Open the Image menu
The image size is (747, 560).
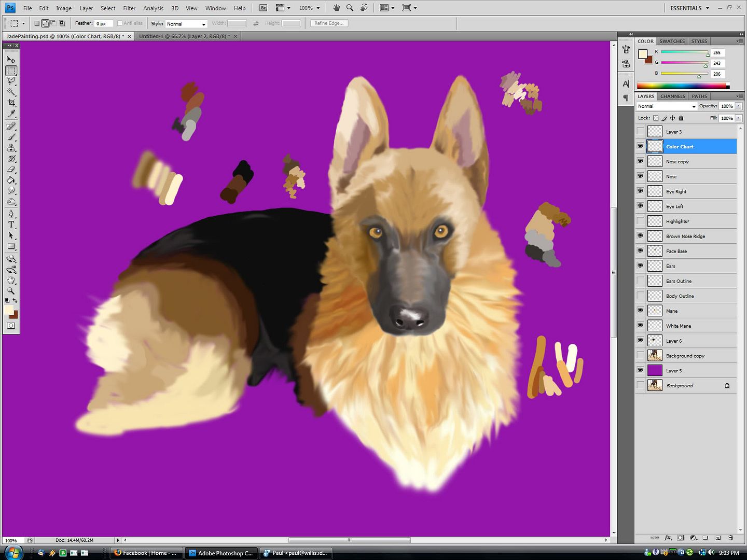point(64,8)
